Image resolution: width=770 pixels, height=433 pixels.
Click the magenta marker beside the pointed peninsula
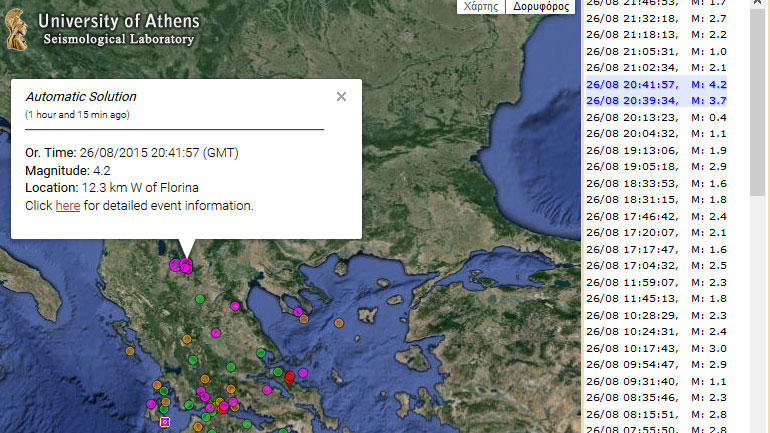[x=297, y=312]
